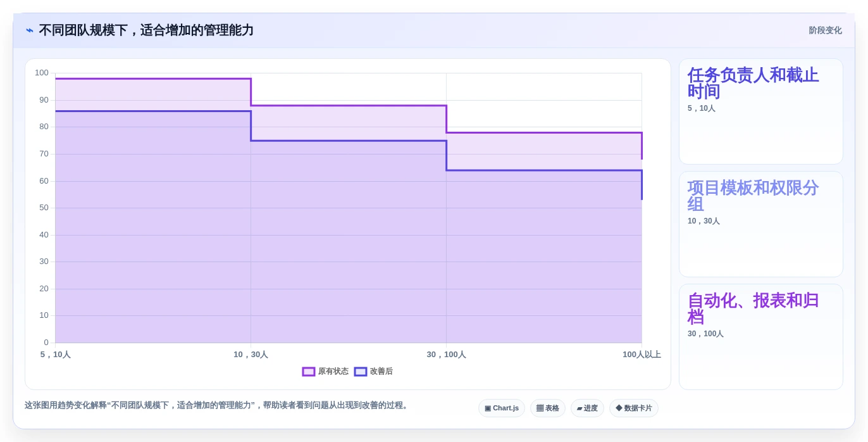Click the y-axis value 50
The height and width of the screenshot is (442, 868).
[44, 208]
